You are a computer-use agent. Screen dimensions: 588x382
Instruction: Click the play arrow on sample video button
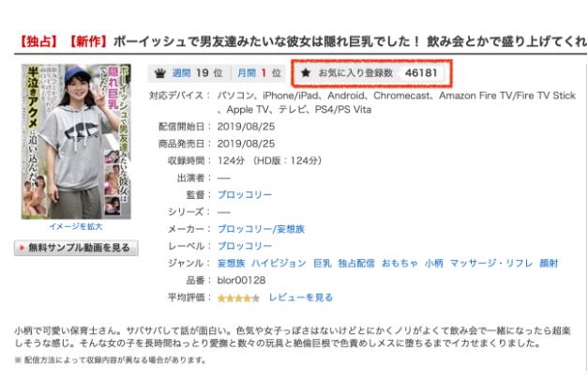point(22,248)
